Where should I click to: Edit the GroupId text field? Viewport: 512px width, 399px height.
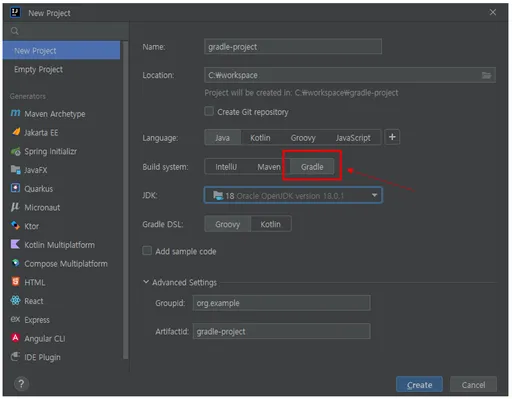pos(281,303)
